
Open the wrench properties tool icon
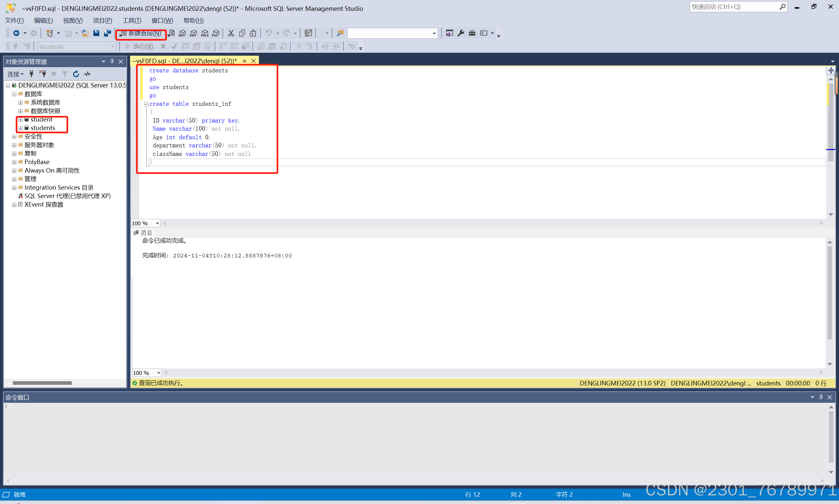point(461,33)
